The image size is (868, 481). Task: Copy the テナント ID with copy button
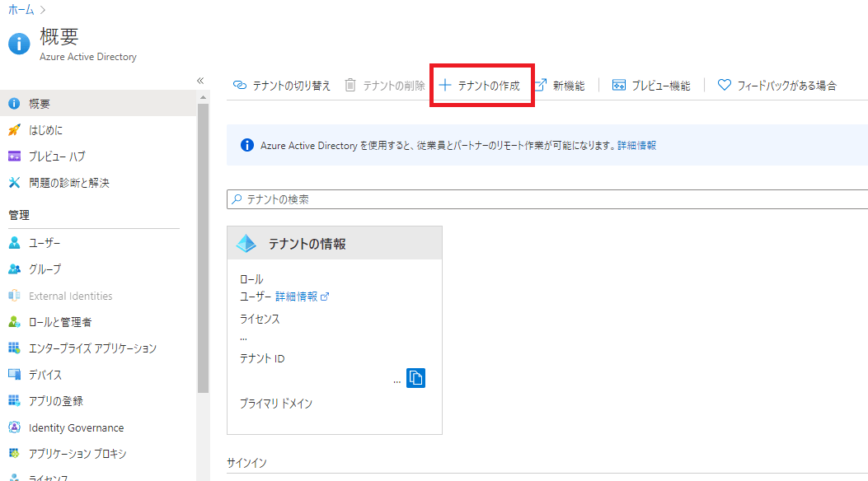point(415,378)
